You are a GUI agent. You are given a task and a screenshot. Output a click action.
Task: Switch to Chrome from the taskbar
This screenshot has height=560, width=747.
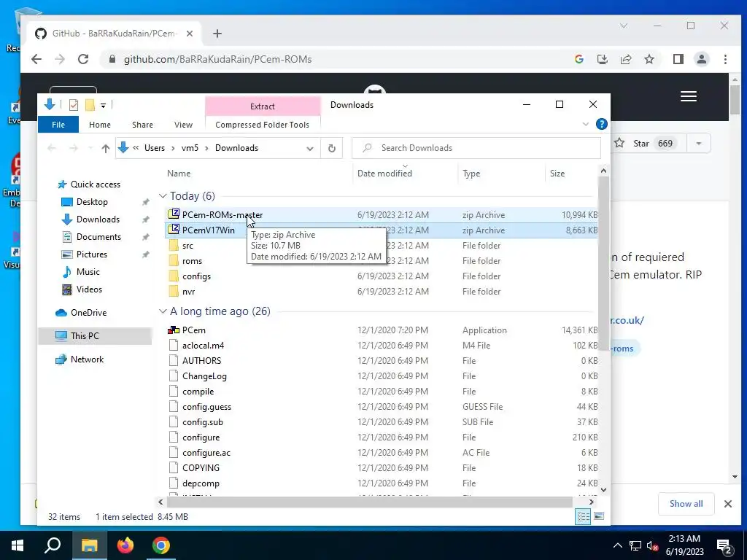(161, 545)
